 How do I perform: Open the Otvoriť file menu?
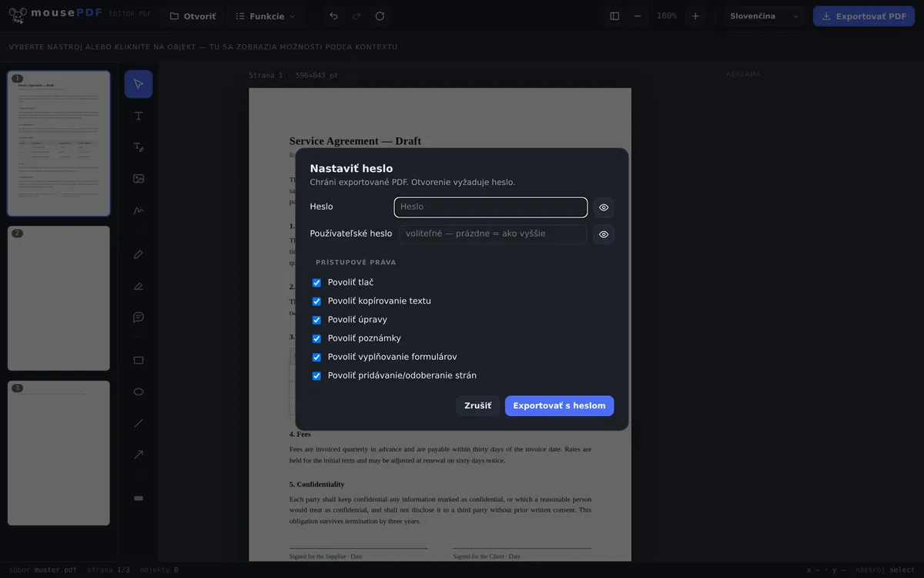(x=192, y=16)
